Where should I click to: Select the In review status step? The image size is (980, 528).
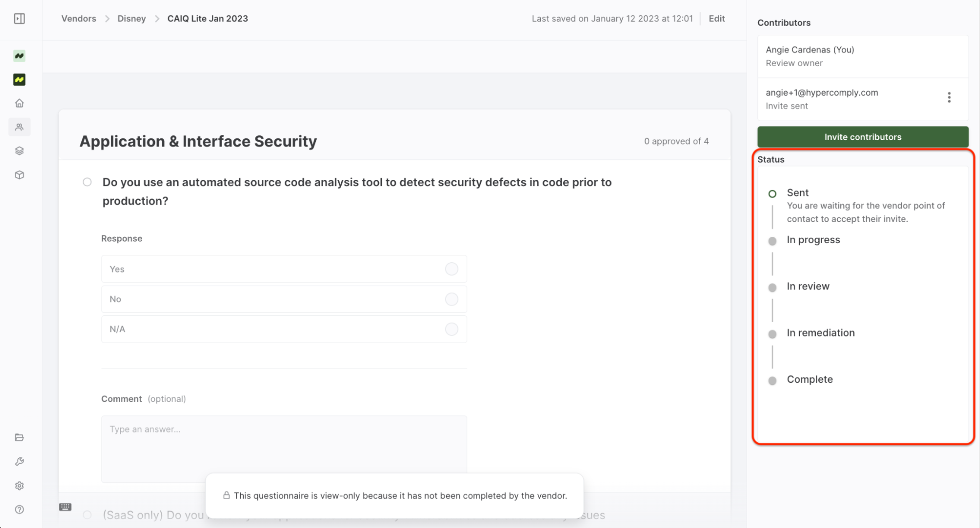tap(807, 286)
